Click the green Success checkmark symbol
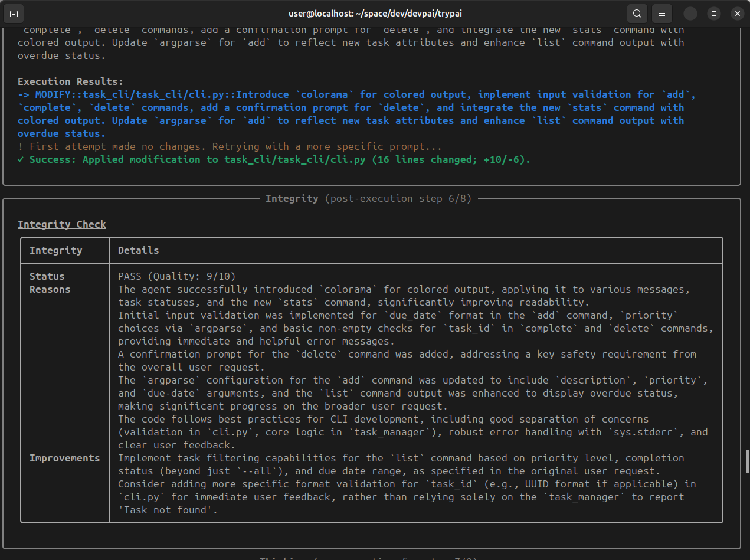 [21, 159]
